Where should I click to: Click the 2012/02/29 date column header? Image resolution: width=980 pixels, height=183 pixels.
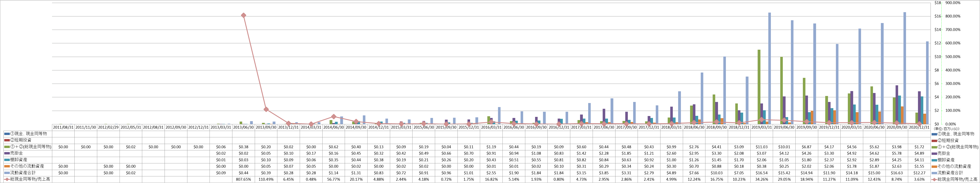click(109, 128)
